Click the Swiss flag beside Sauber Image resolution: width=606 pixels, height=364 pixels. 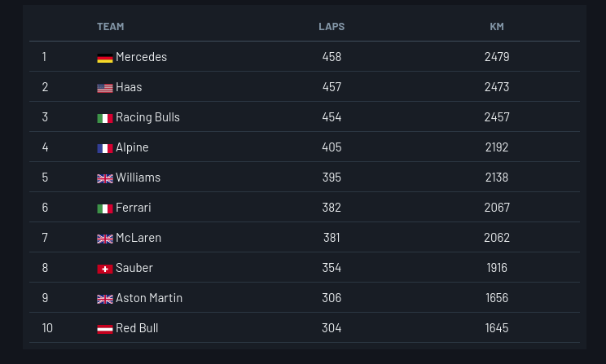(x=105, y=269)
